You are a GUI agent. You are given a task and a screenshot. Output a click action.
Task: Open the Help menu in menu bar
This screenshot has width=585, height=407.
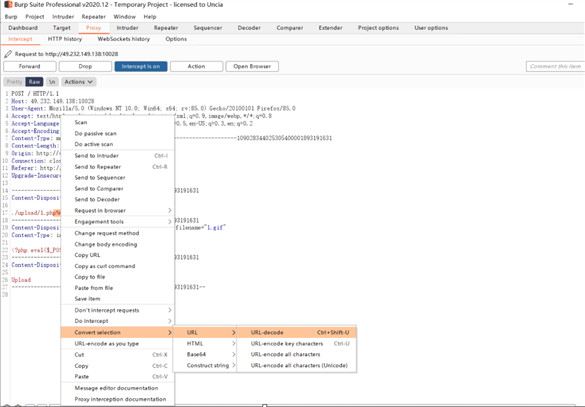tap(150, 17)
